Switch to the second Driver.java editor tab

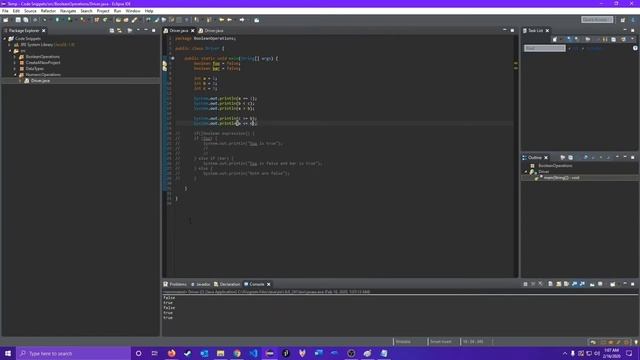(x=211, y=31)
